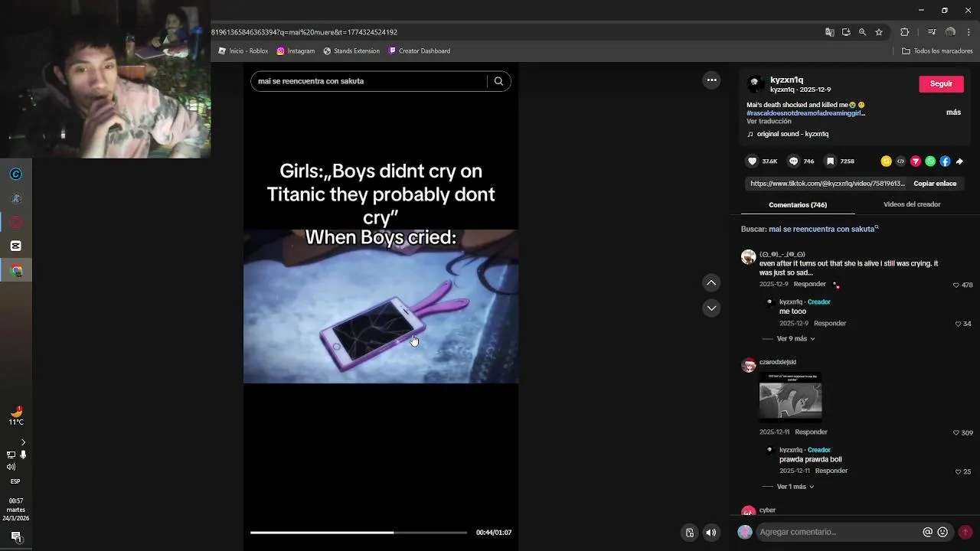
Task: Open the Chrome profile avatar
Action: pyautogui.click(x=950, y=32)
